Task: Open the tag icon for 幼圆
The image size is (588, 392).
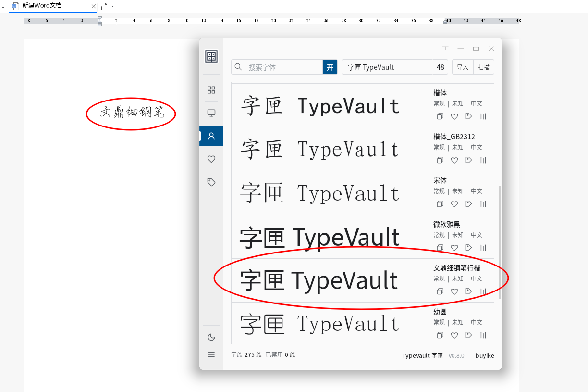Action: point(469,335)
